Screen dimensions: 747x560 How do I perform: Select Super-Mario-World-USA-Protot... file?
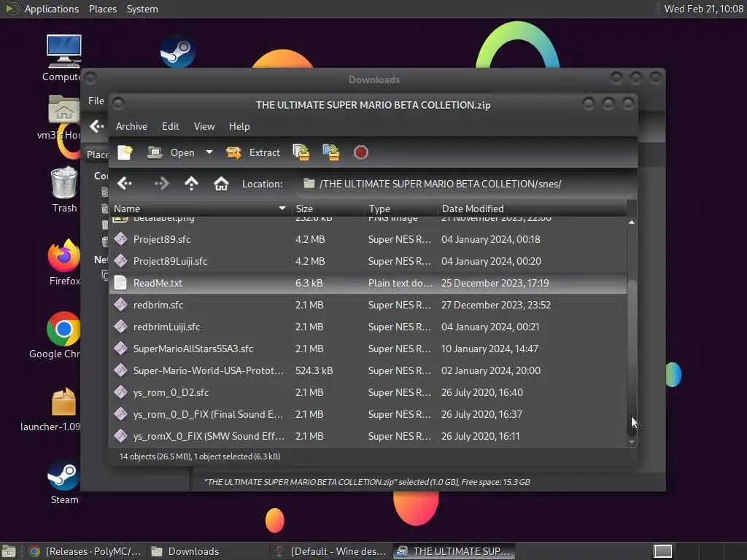click(368, 370)
